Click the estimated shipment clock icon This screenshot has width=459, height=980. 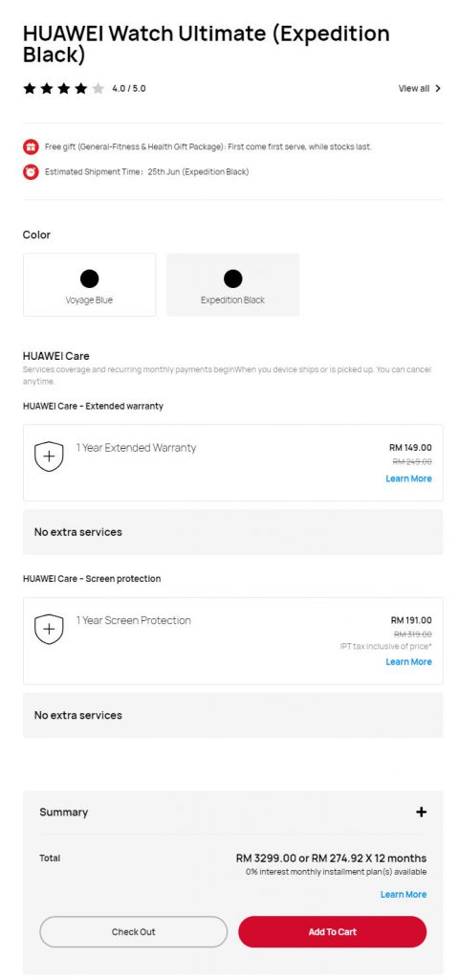tap(31, 172)
